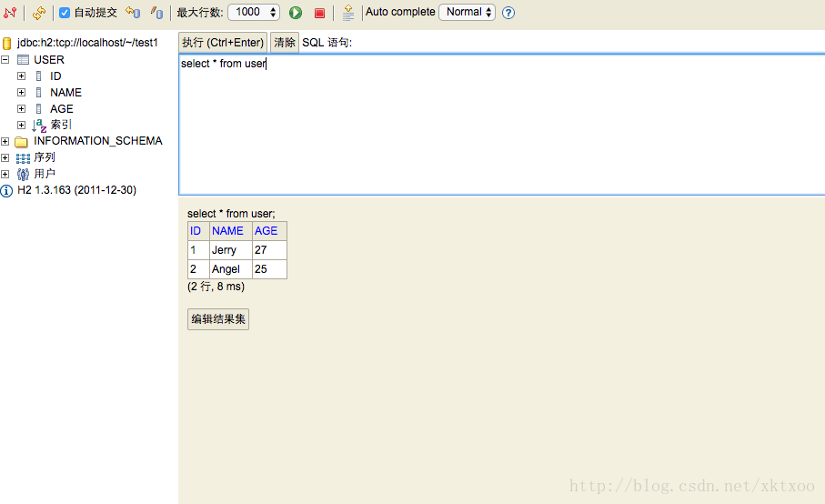This screenshot has width=825, height=504.
Task: Click the NAME column in tree
Action: pyautogui.click(x=65, y=93)
